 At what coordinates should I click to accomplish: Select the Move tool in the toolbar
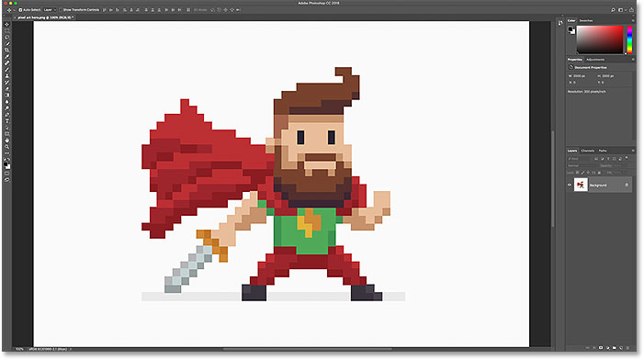pyautogui.click(x=7, y=24)
